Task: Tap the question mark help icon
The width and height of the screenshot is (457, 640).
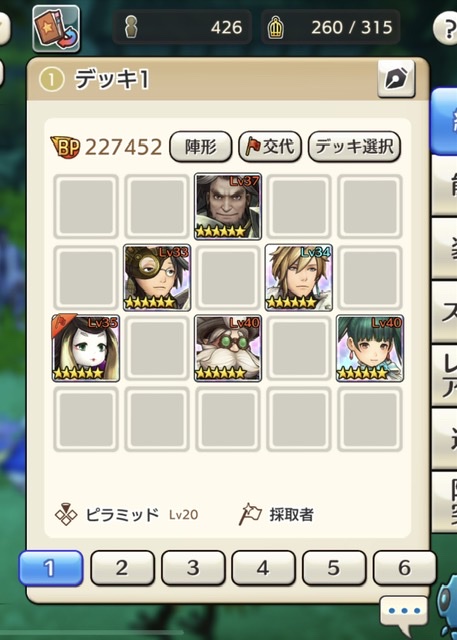Action: coord(446,29)
